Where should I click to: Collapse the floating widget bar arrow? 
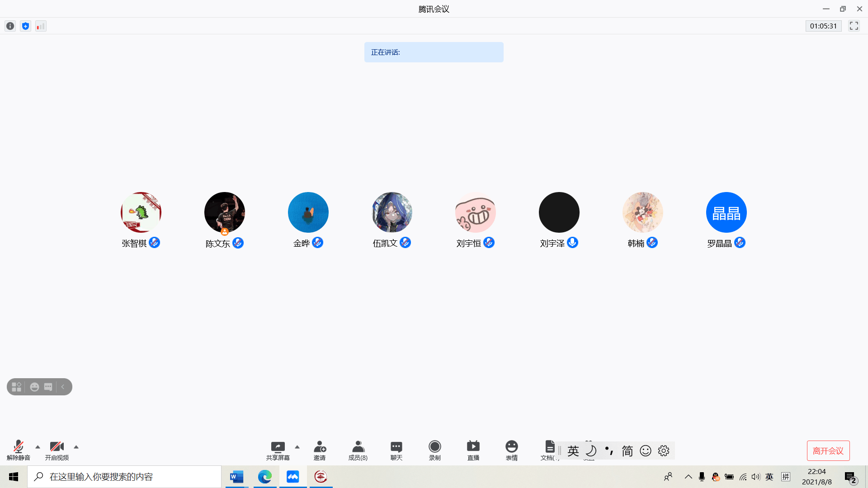pos(63,387)
